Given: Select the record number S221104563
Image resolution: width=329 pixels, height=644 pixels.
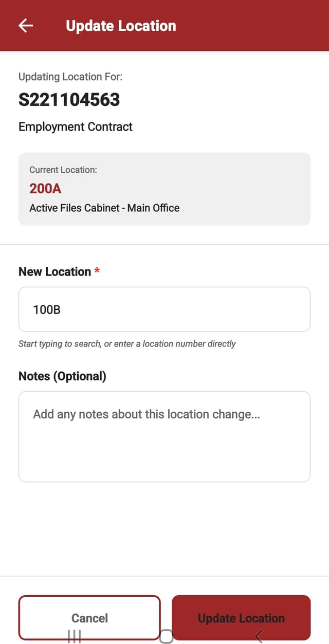Looking at the screenshot, I should coord(69,100).
